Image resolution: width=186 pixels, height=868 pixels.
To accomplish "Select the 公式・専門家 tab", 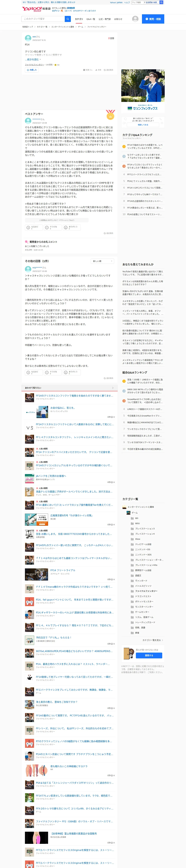I will 105,19.
